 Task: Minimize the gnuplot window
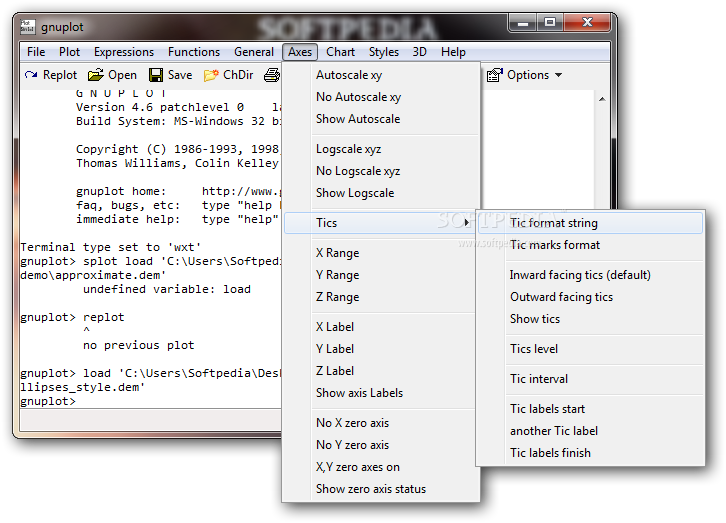(523, 23)
